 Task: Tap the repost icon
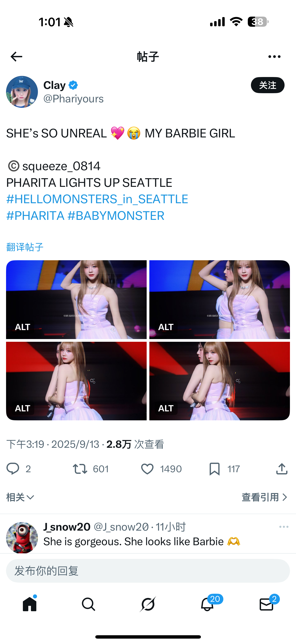[x=80, y=469]
